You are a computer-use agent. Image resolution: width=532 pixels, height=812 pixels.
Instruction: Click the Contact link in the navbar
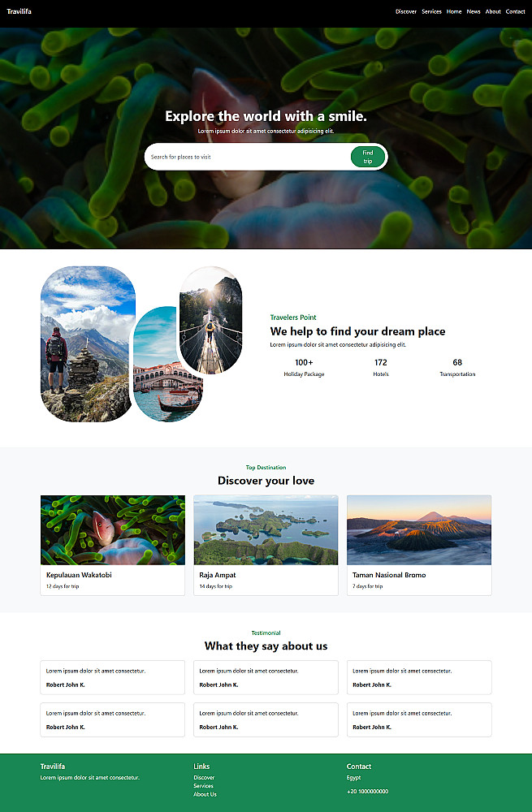pos(516,11)
